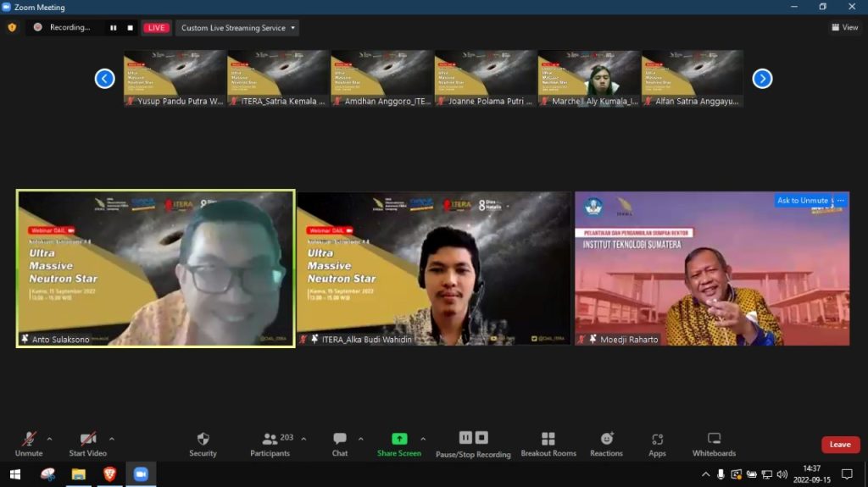868x487 pixels.
Task: Click Ask to Unmute on Moedji's tile
Action: 803,201
